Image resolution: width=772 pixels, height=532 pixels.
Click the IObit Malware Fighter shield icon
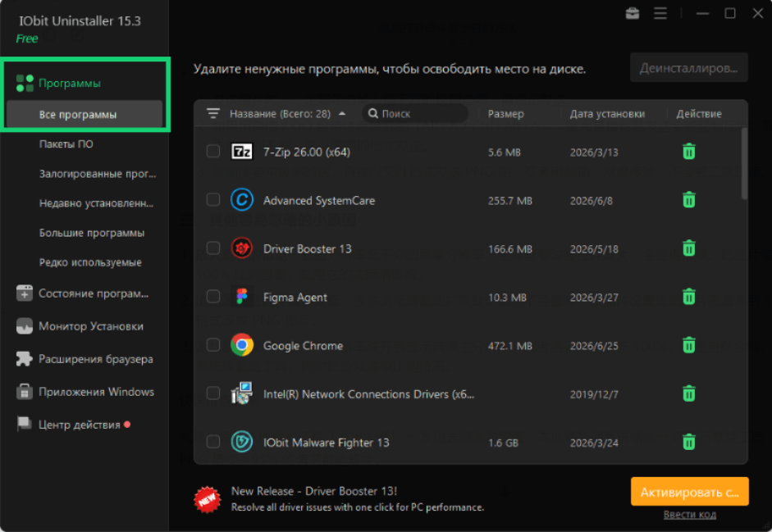pos(242,442)
